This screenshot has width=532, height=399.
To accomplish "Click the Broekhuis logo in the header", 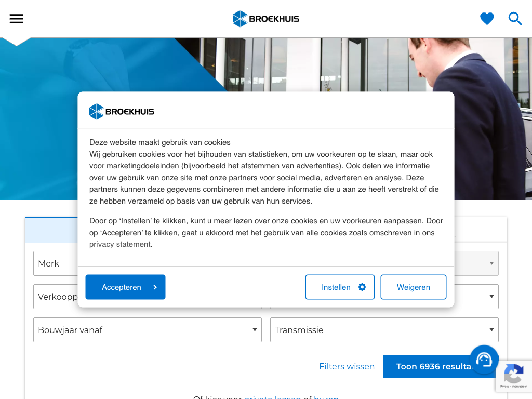I will point(265,19).
